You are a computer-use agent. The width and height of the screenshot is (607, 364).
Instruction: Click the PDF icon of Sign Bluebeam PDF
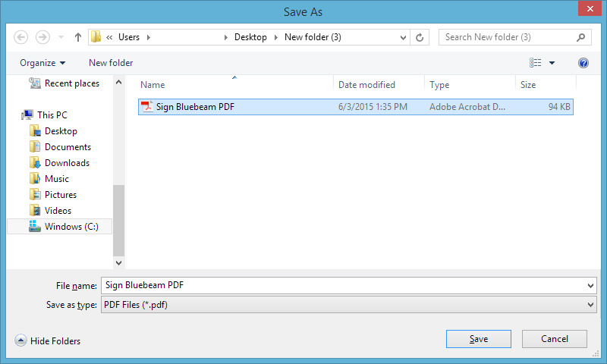(x=146, y=106)
